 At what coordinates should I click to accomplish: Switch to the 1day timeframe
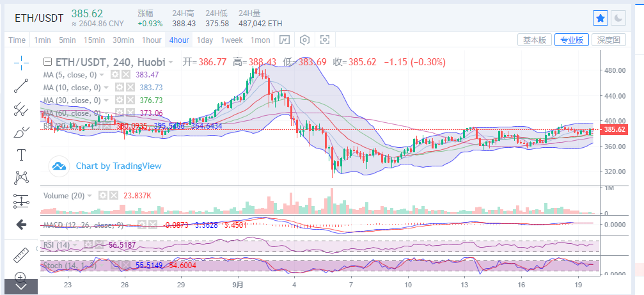pos(205,40)
